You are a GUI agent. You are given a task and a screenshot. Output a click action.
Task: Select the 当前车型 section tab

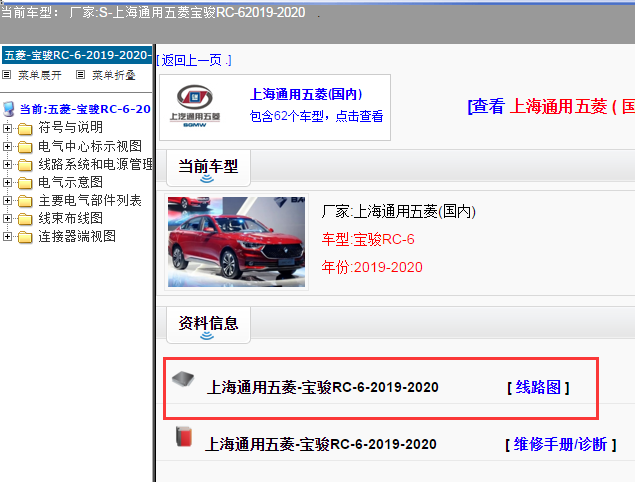click(x=208, y=167)
